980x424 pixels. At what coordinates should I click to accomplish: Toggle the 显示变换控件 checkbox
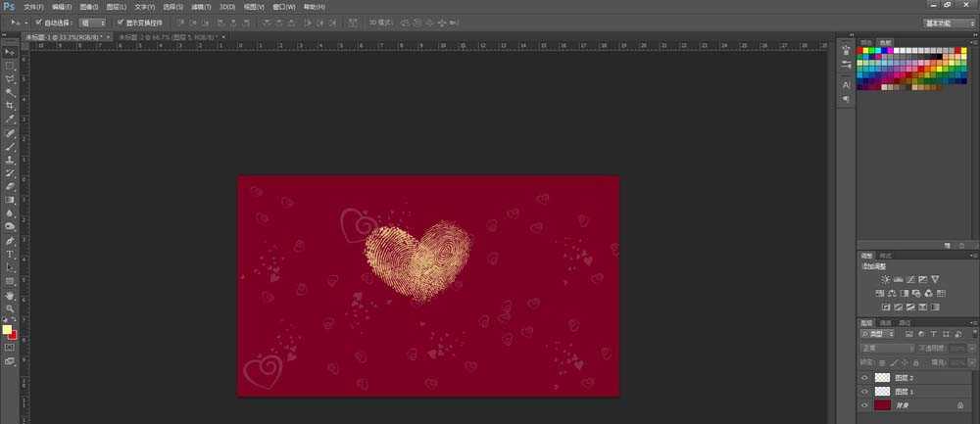tap(120, 22)
